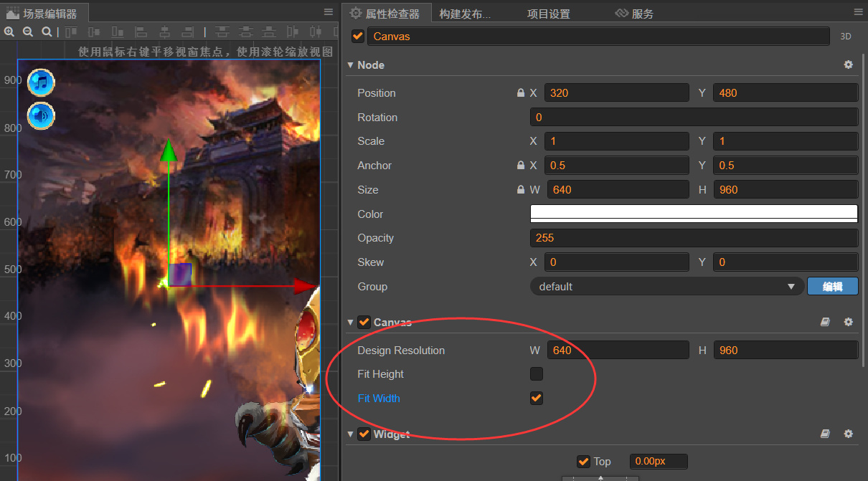Open the 服务 tab
Viewport: 868px width, 481px height.
pyautogui.click(x=635, y=14)
